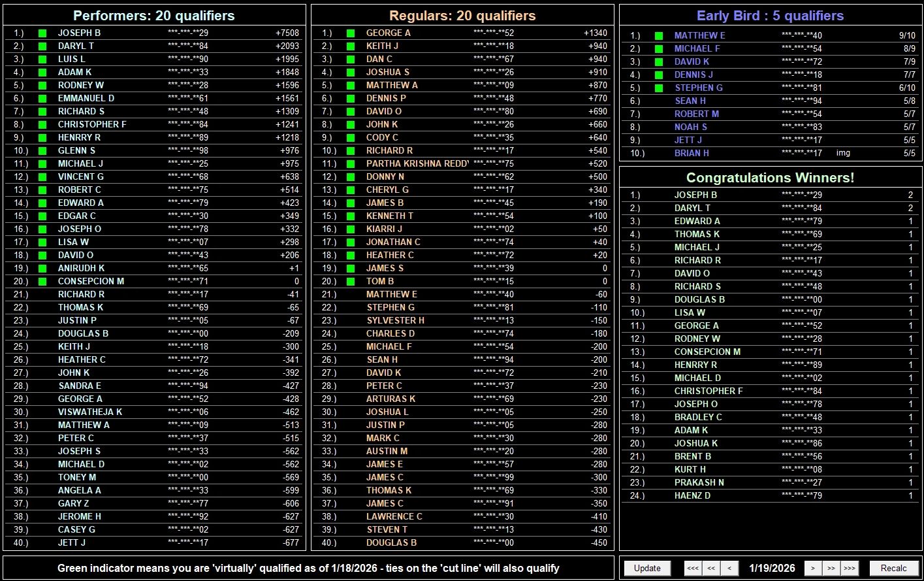Select the Early Bird : 5 qualifiers heading

(x=770, y=16)
